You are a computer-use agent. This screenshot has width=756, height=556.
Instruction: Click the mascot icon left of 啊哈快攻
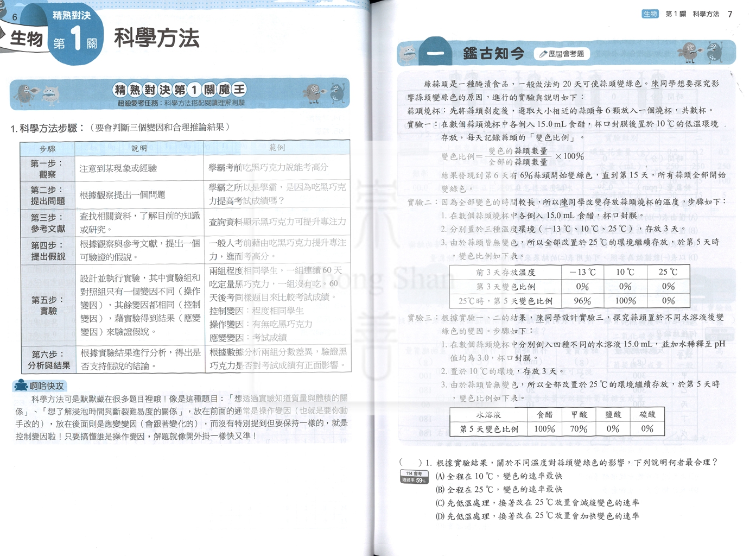coord(21,386)
